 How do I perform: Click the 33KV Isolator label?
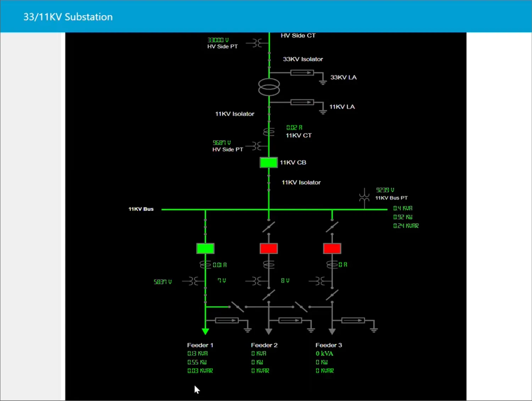(303, 59)
